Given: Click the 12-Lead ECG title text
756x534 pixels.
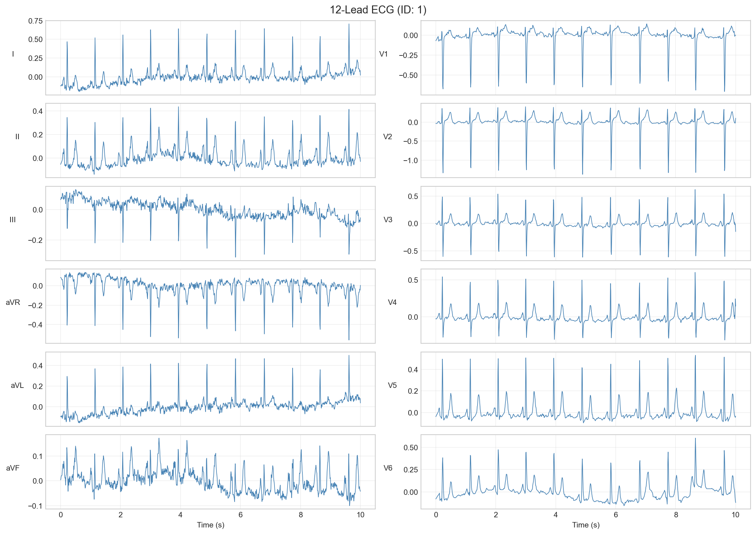Looking at the screenshot, I should click(x=378, y=10).
